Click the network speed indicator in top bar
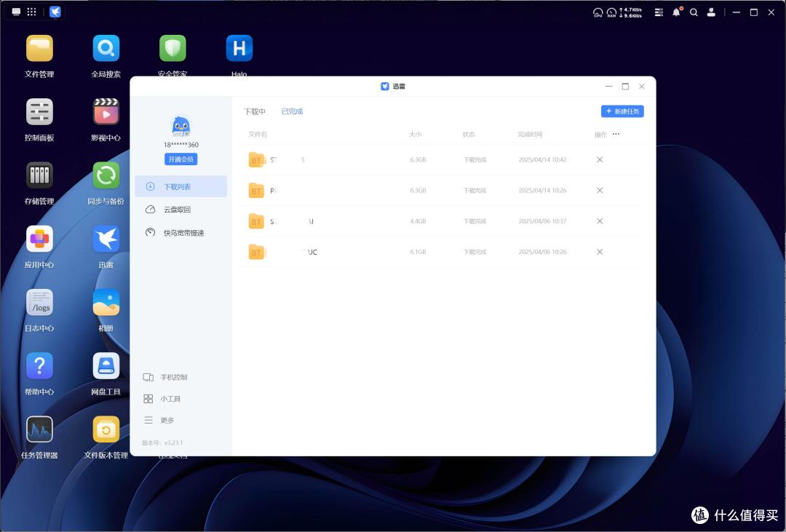This screenshot has width=786, height=532. click(630, 12)
